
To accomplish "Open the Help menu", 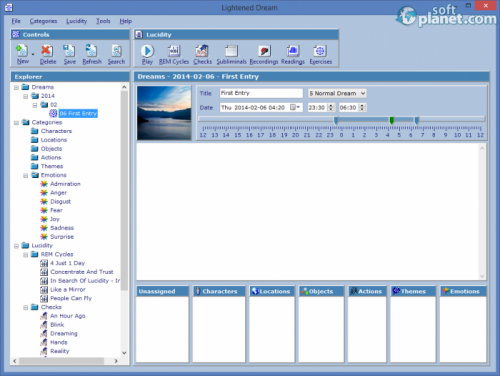I will pos(126,21).
